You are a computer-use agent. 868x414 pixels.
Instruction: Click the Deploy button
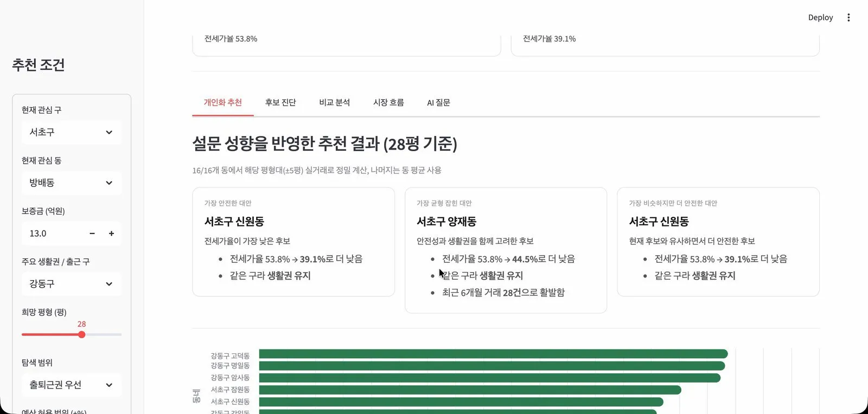click(x=820, y=17)
